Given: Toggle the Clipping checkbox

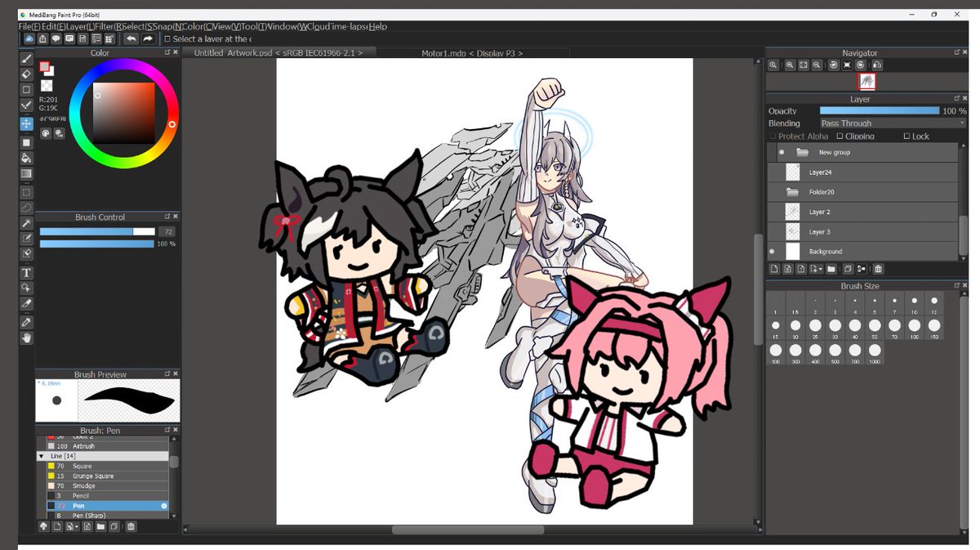Looking at the screenshot, I should click(x=840, y=136).
